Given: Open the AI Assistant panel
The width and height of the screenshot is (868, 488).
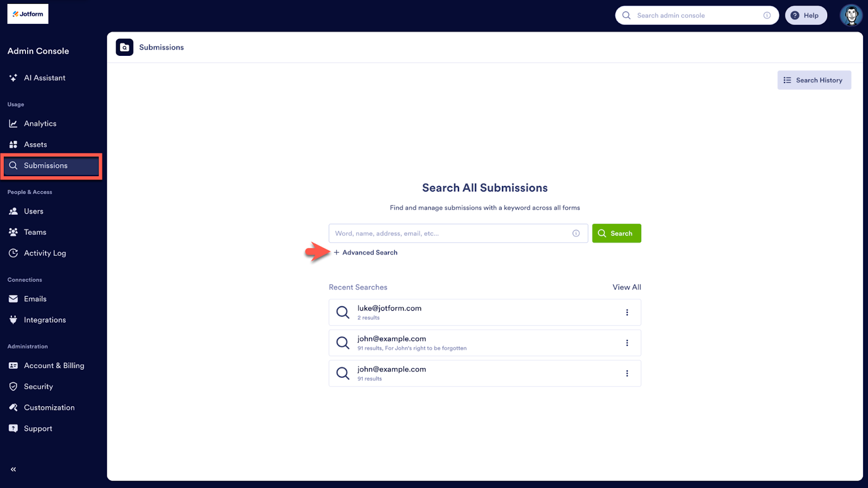Looking at the screenshot, I should [x=44, y=78].
